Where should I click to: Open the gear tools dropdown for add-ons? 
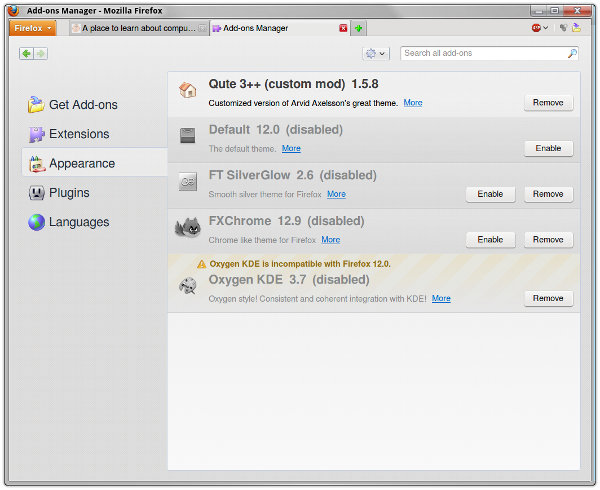[x=375, y=54]
